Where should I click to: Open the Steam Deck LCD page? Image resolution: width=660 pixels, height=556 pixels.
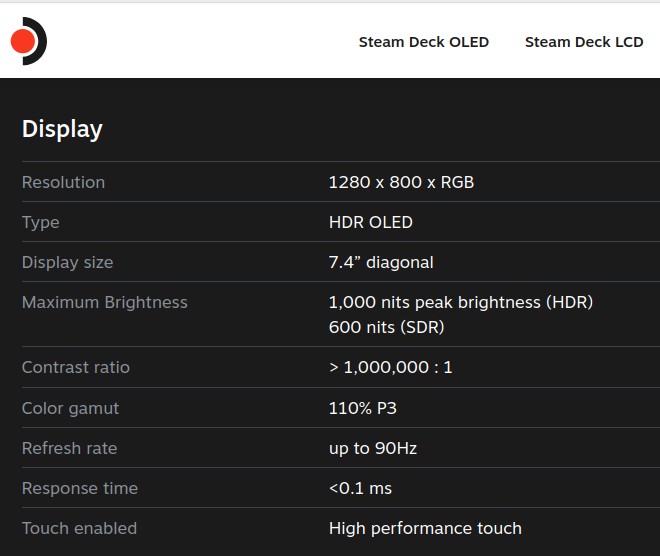584,42
